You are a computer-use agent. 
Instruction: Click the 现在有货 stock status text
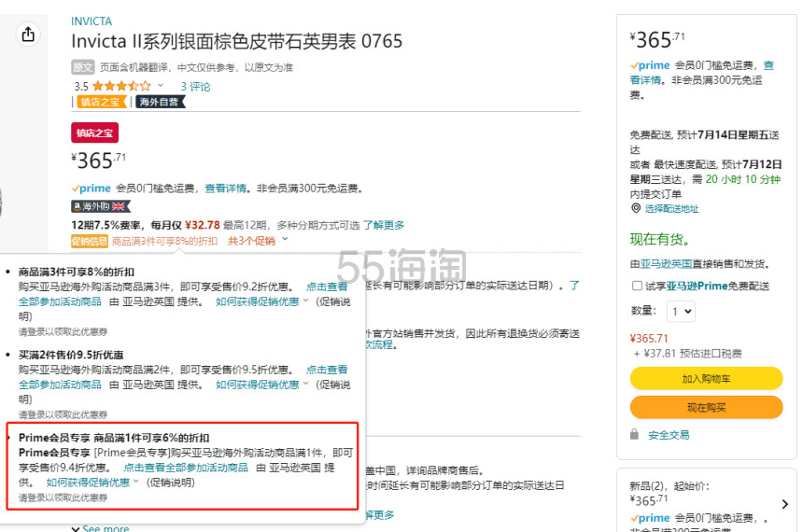click(659, 239)
